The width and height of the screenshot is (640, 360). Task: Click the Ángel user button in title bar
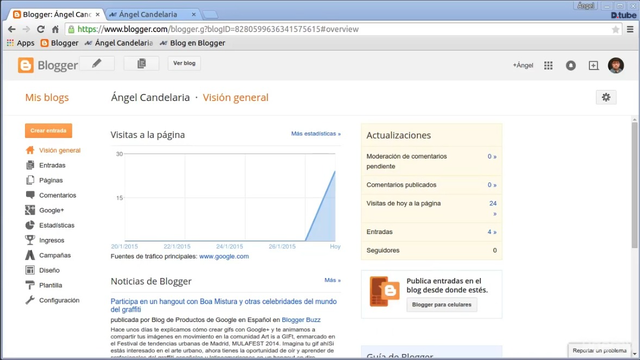(586, 6)
